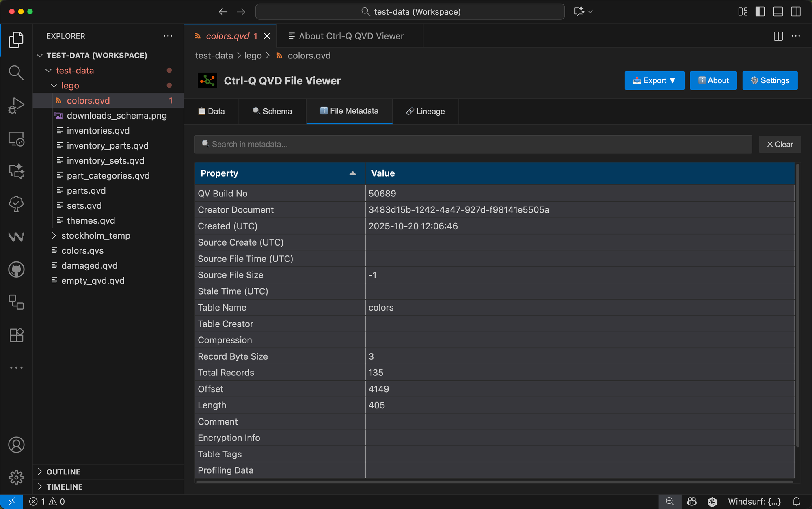
Task: Open the Manage gear icon
Action: (x=16, y=477)
